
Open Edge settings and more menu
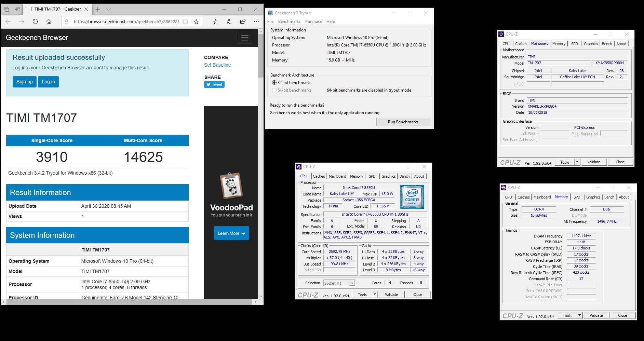point(257,22)
